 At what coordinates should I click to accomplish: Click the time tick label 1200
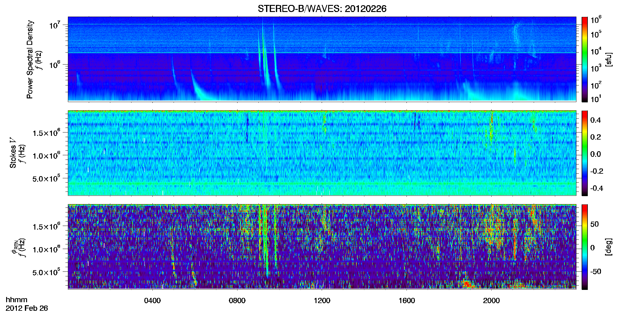click(x=322, y=300)
